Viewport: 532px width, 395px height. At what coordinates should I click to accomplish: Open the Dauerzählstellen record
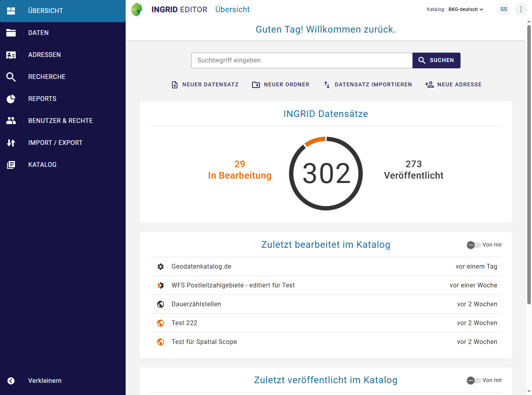click(x=326, y=304)
